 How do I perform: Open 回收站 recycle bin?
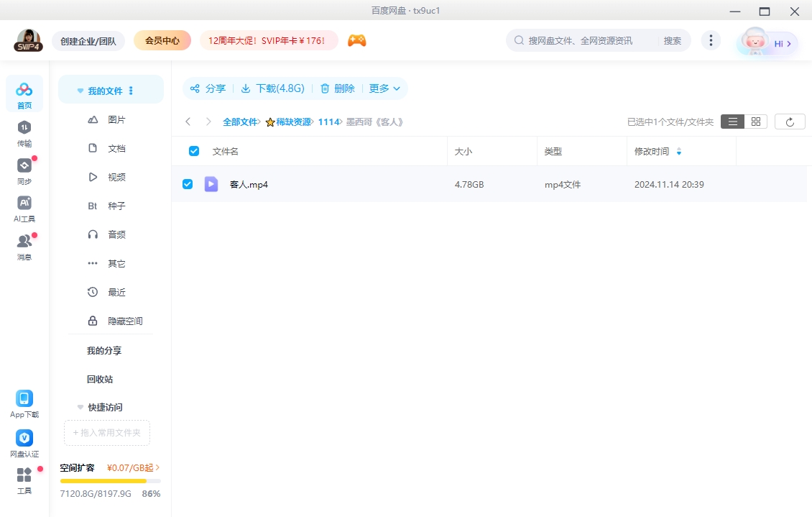pos(100,379)
